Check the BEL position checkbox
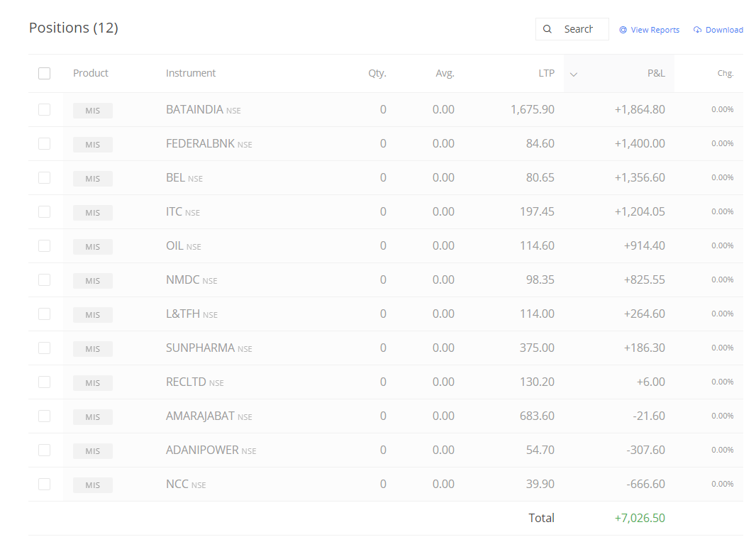The image size is (756, 537). tap(45, 177)
